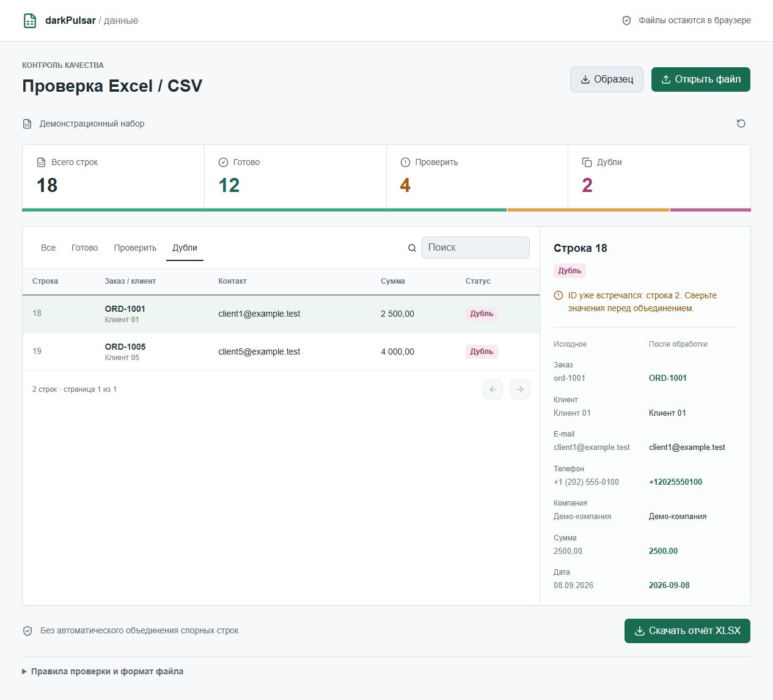773x700 pixels.
Task: Click the 'Дубль' badge under 'Строка 18'
Action: tap(570, 271)
